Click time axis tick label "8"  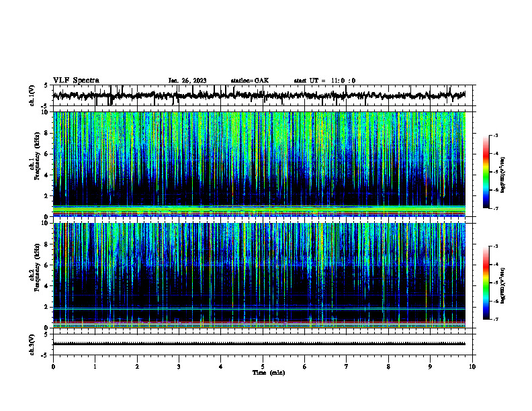tap(388, 367)
